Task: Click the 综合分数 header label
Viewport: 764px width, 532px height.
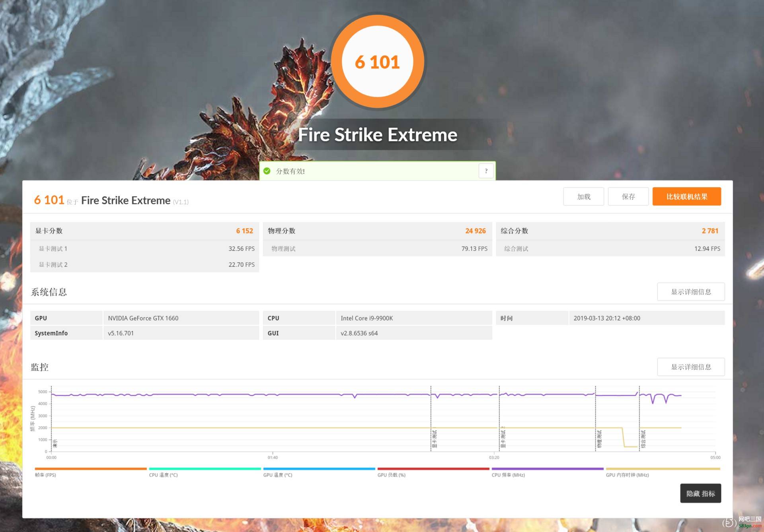Action: point(515,231)
